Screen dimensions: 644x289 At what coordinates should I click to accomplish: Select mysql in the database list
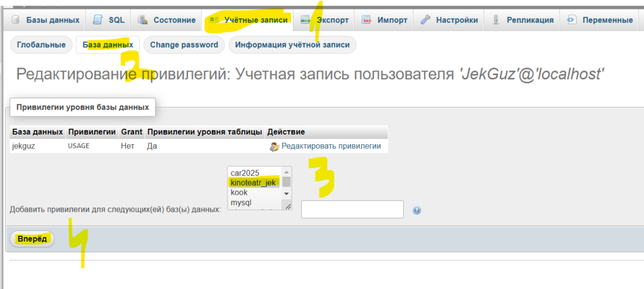tap(253, 203)
